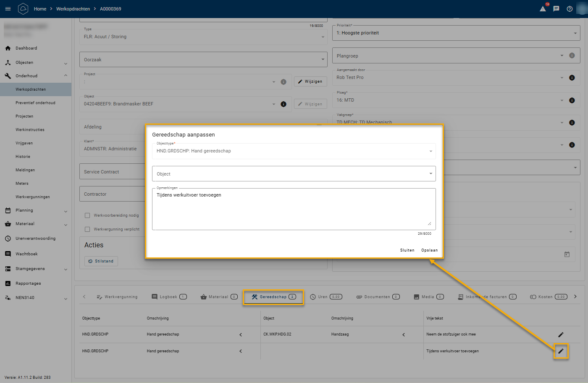The height and width of the screenshot is (383, 588).
Task: Collapse the Onderhoud sidebar section
Action: tap(66, 76)
